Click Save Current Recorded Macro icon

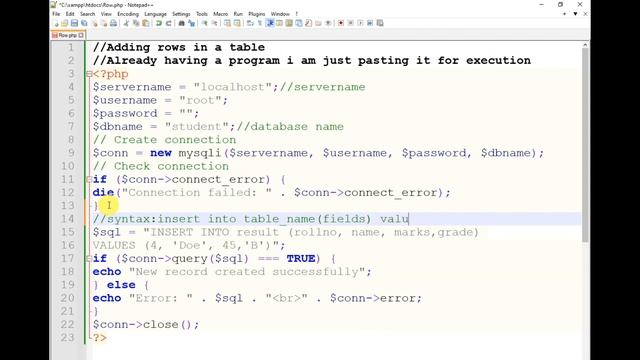click(x=380, y=23)
